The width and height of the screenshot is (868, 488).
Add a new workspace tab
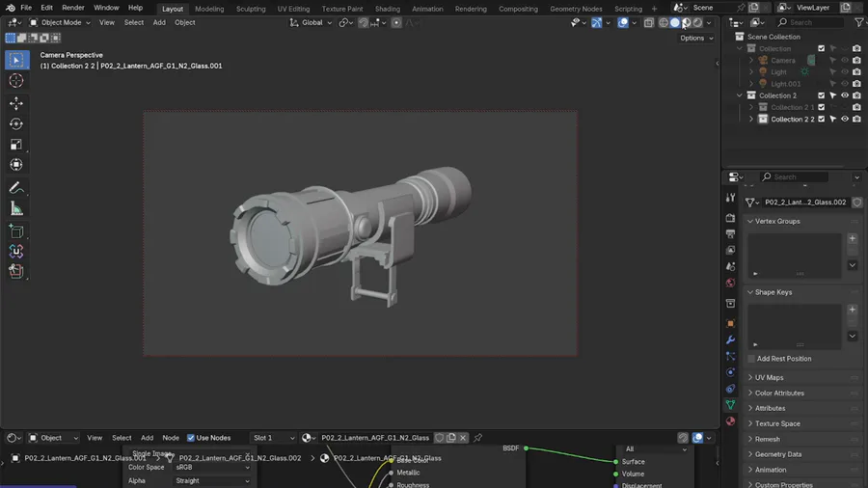[x=654, y=9]
